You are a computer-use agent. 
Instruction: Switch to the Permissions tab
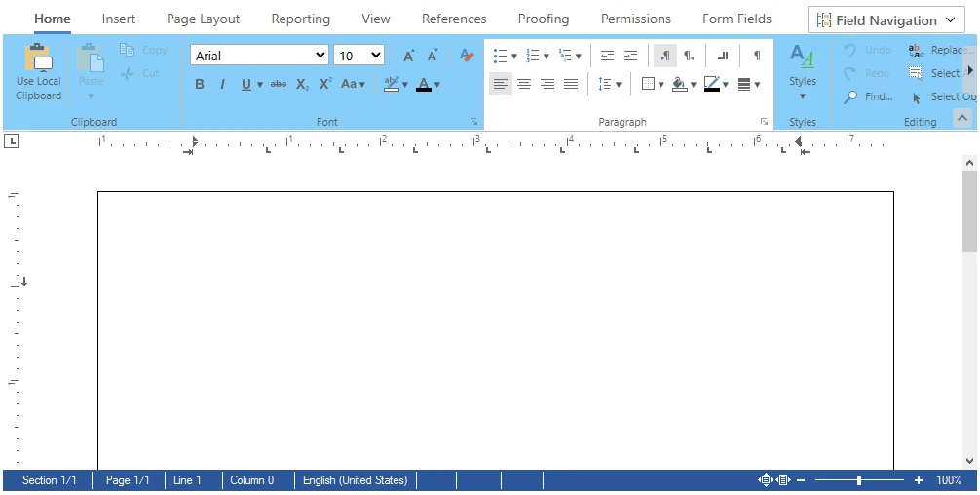pos(635,19)
